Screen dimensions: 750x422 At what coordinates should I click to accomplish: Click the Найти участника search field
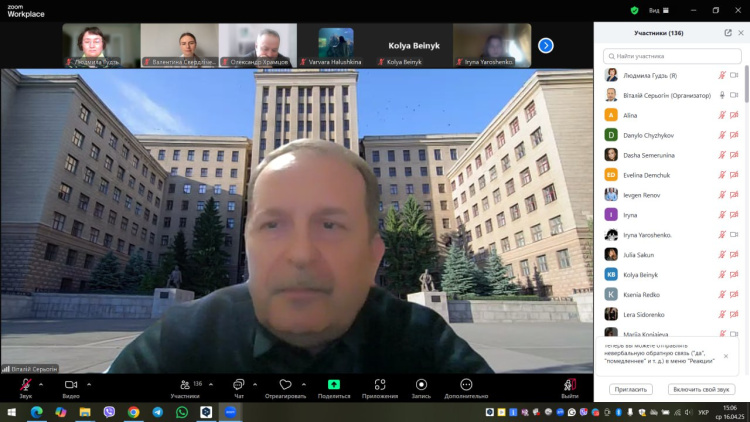672,56
